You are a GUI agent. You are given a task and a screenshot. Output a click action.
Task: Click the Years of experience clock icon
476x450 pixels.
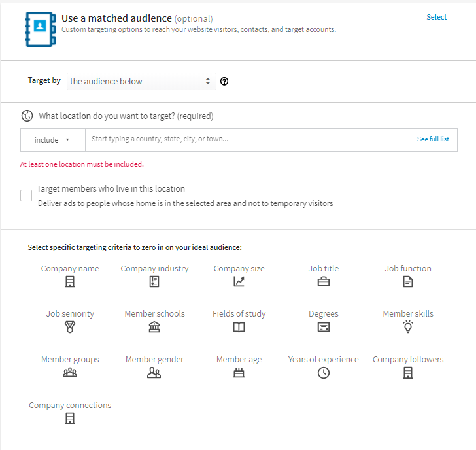pyautogui.click(x=324, y=373)
